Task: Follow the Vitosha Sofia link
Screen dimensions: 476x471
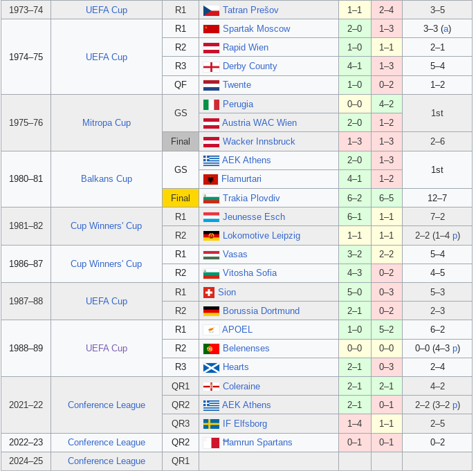Action: pyautogui.click(x=250, y=273)
